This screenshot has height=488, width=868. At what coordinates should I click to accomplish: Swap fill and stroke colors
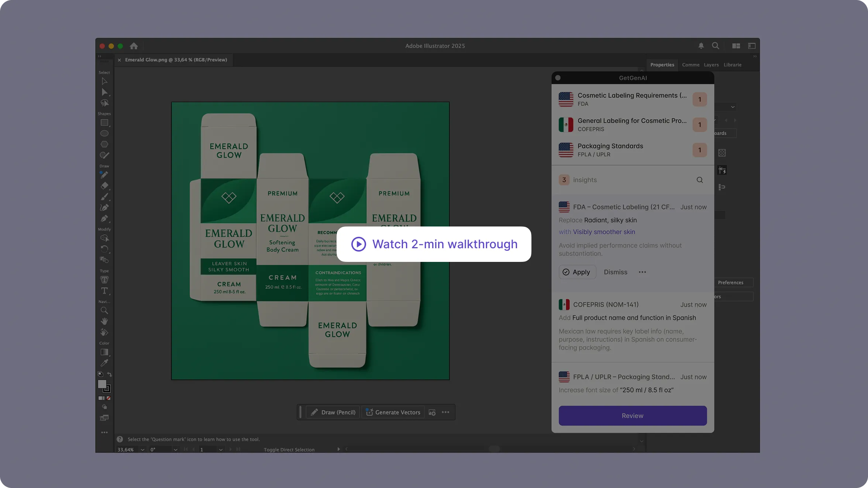tap(110, 374)
